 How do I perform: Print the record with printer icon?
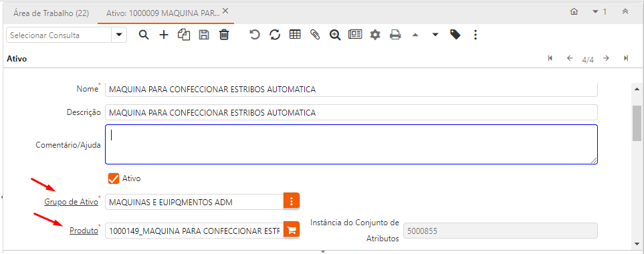(x=395, y=35)
